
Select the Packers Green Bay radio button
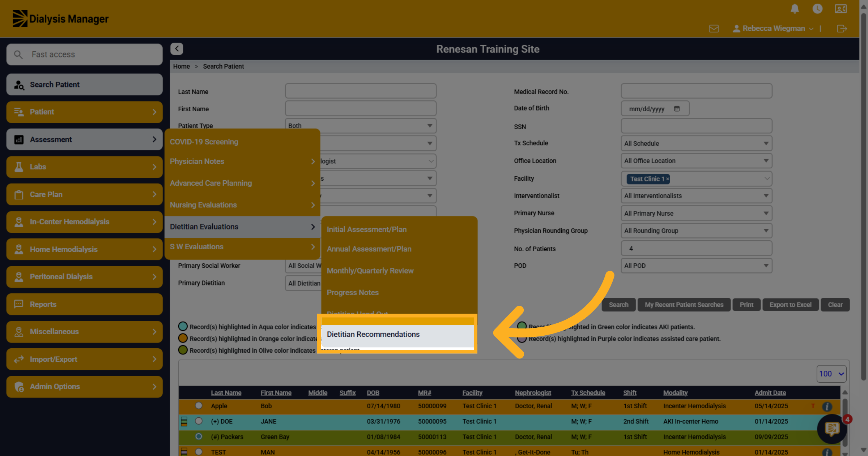tap(199, 436)
